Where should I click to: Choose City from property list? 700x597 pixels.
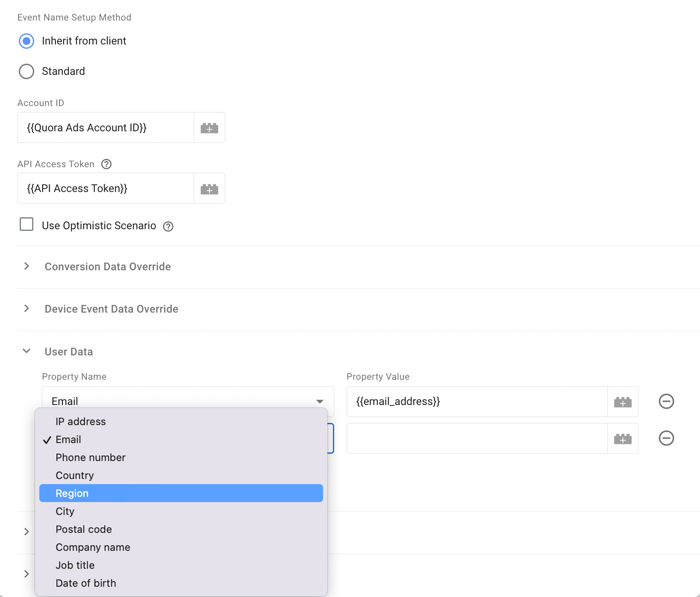coord(181,511)
